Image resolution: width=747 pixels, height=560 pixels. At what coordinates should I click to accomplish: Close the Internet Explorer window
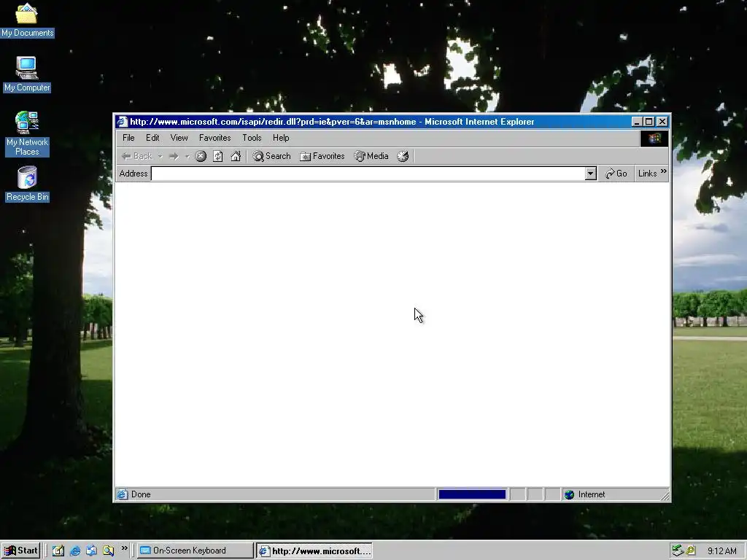pyautogui.click(x=662, y=122)
